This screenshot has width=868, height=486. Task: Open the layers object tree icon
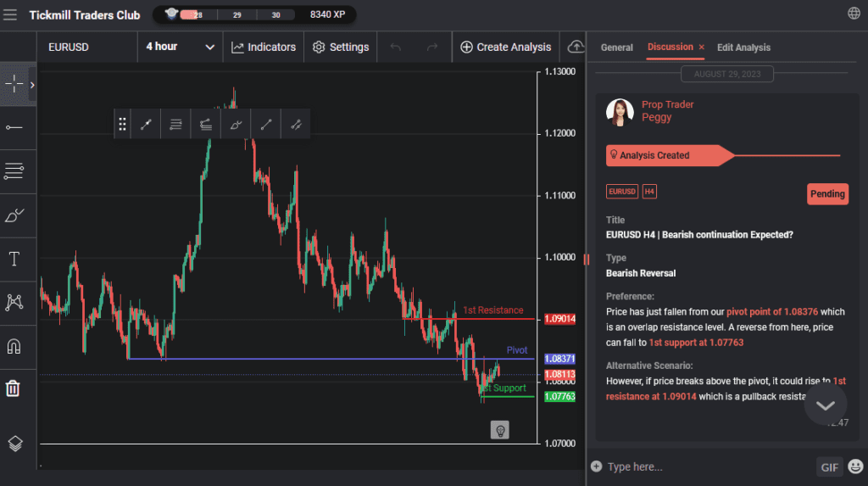coord(15,444)
